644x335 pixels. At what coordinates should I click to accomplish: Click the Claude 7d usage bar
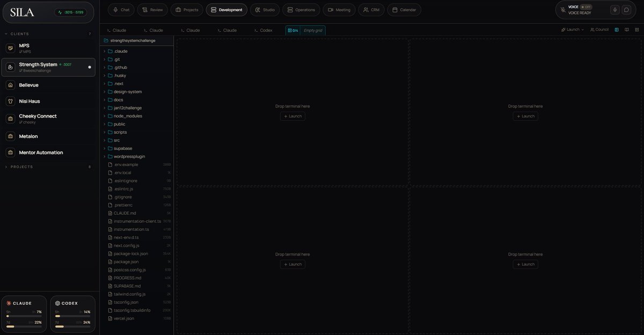pos(24,326)
